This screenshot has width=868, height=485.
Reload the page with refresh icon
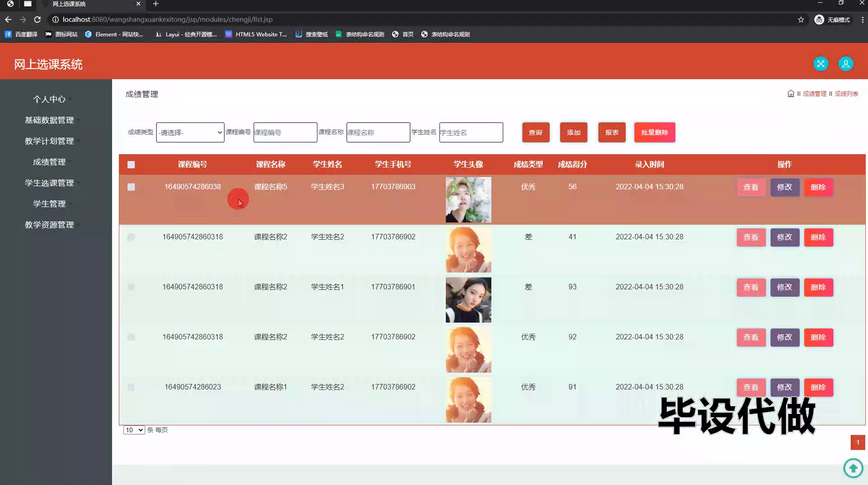pyautogui.click(x=38, y=19)
